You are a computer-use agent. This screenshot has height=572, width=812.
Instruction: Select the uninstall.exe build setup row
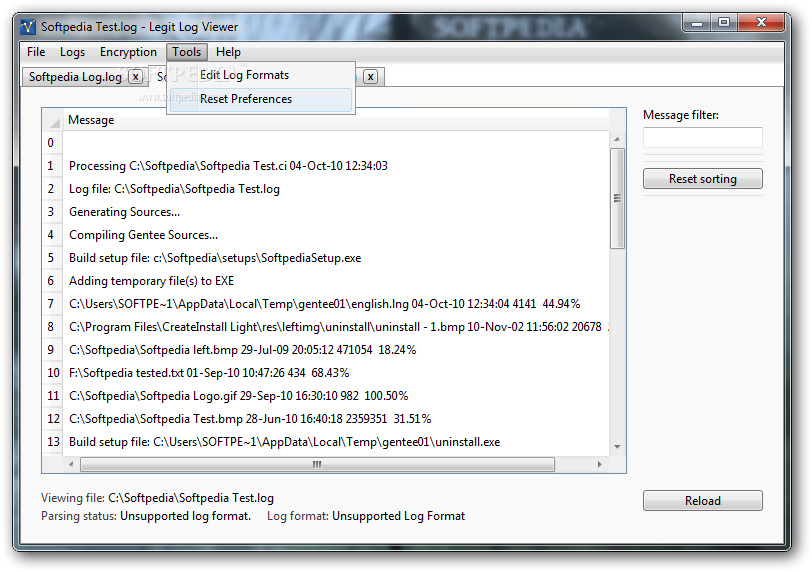pos(336,442)
